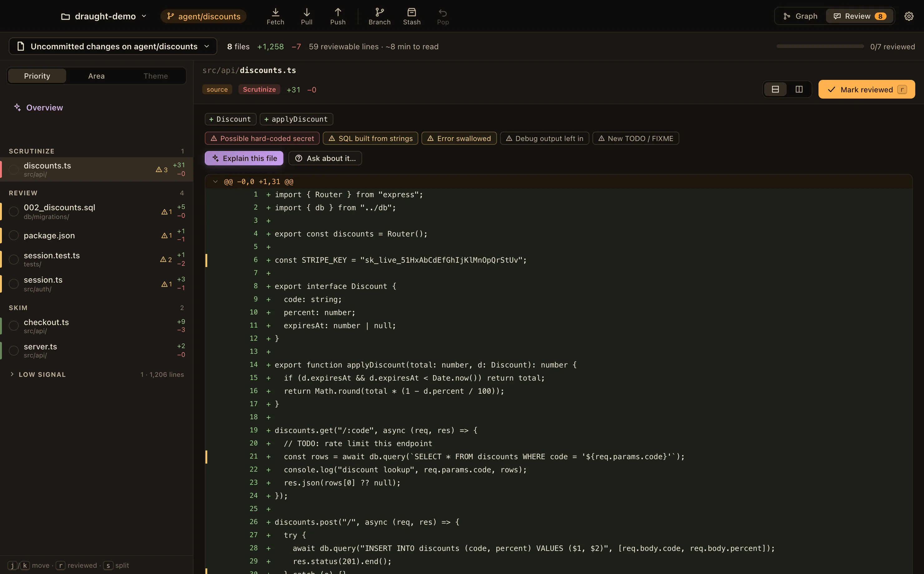Viewport: 924px width, 574px height.
Task: Click the flagged marker on line 6
Action: coord(206,260)
